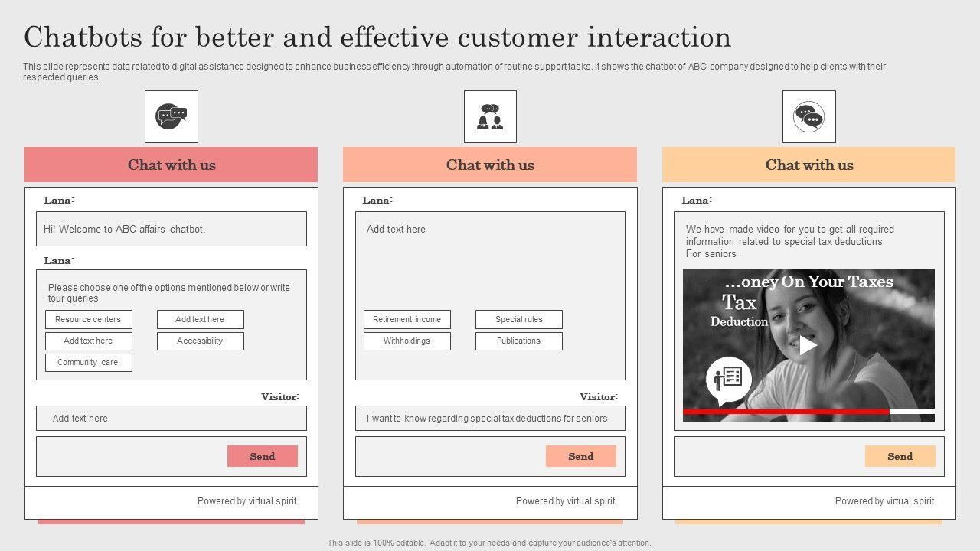Click the 'Please choose one of the options' prompt
The width and height of the screenshot is (980, 551).
(x=169, y=293)
